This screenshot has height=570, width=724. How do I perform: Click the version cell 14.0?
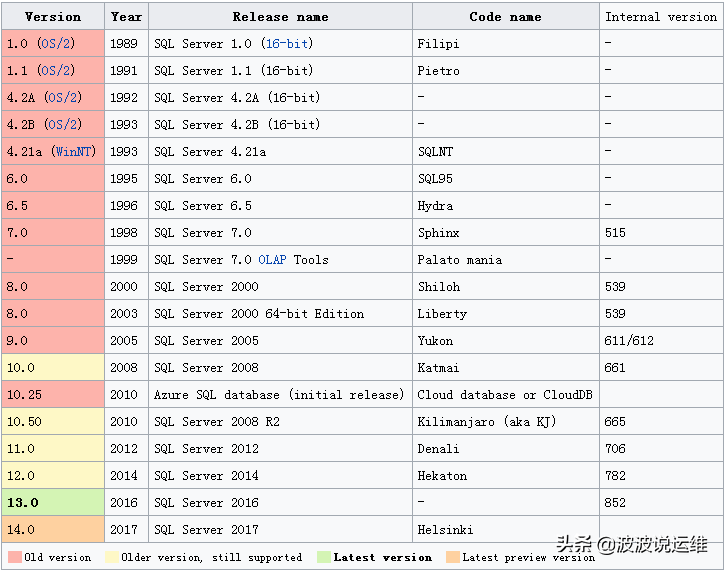coord(53,529)
